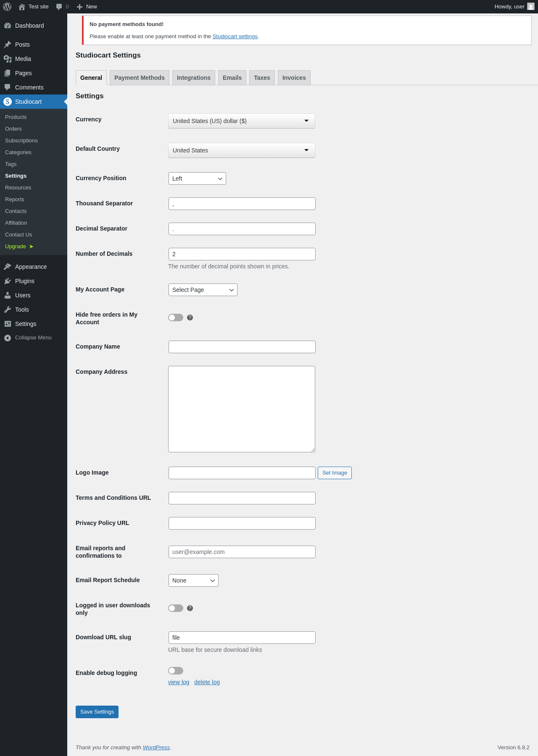This screenshot has width=538, height=756.
Task: Open the Currency dropdown
Action: pos(242,121)
